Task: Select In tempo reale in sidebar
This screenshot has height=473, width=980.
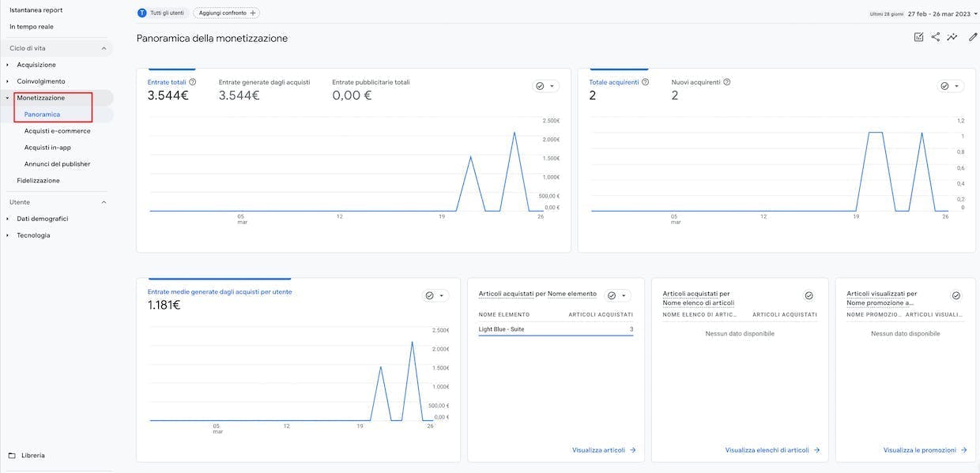Action: point(32,27)
